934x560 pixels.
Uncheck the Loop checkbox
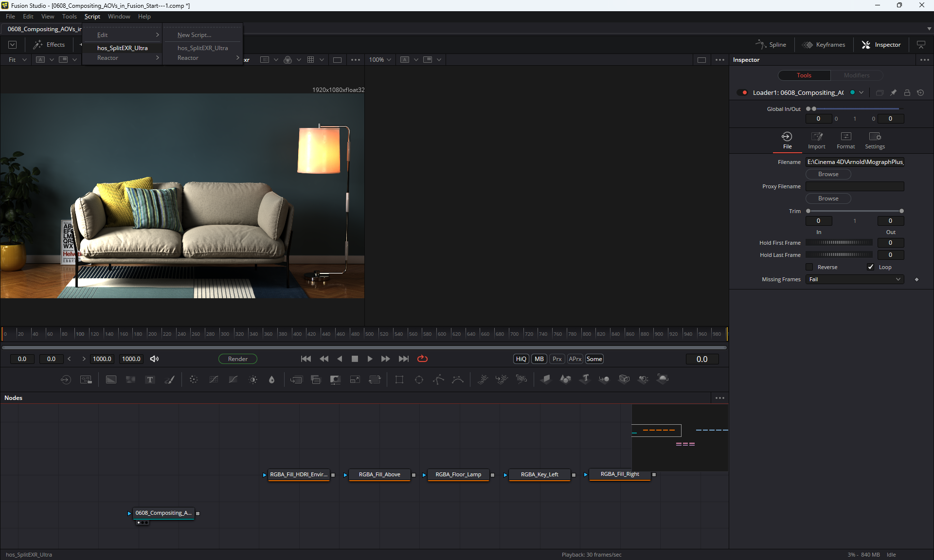[x=871, y=267]
